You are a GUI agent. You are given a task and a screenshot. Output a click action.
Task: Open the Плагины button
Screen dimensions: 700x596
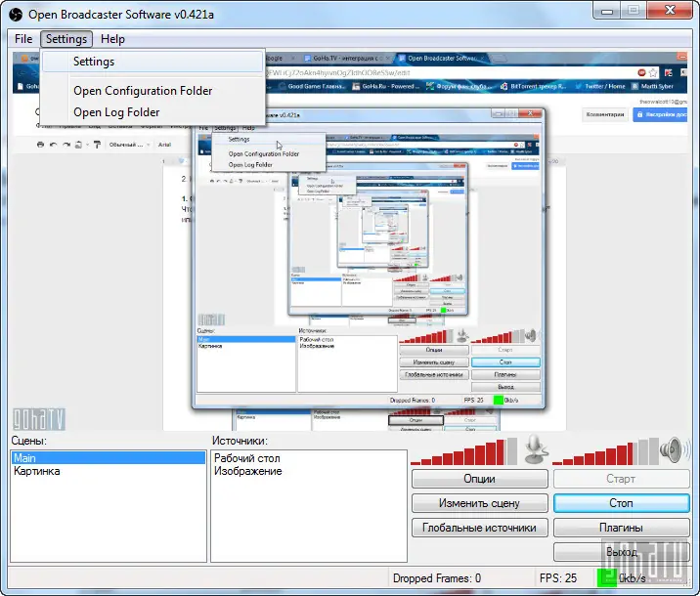(x=621, y=528)
